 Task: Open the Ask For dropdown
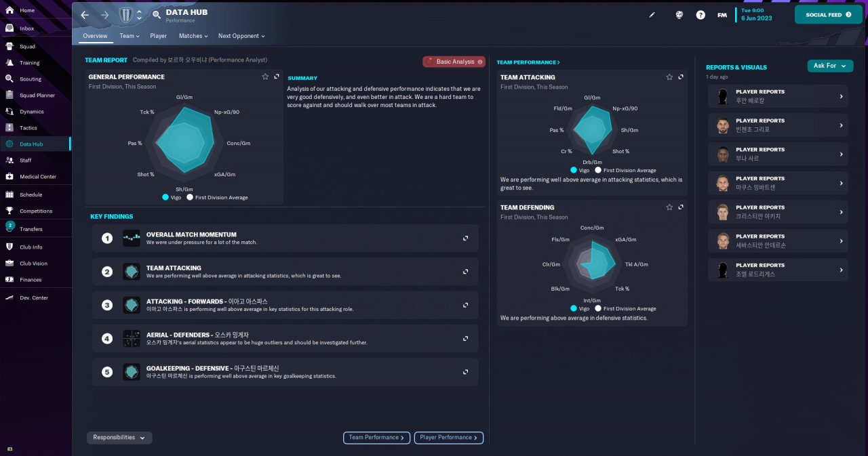830,66
